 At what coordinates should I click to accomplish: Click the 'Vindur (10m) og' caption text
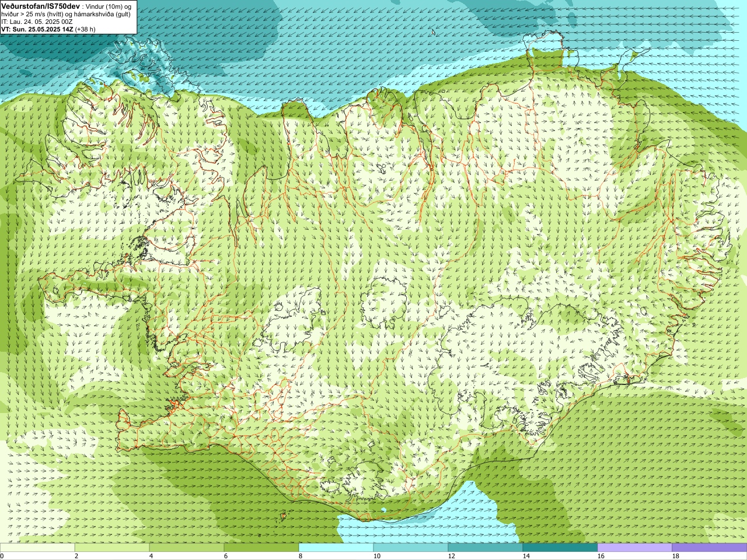coord(109,6)
